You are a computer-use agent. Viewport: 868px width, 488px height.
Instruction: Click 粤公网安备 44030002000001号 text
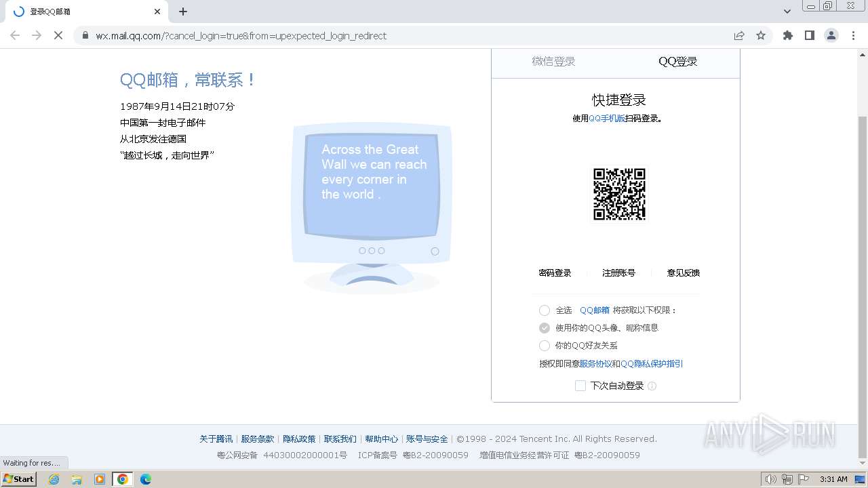pyautogui.click(x=282, y=455)
